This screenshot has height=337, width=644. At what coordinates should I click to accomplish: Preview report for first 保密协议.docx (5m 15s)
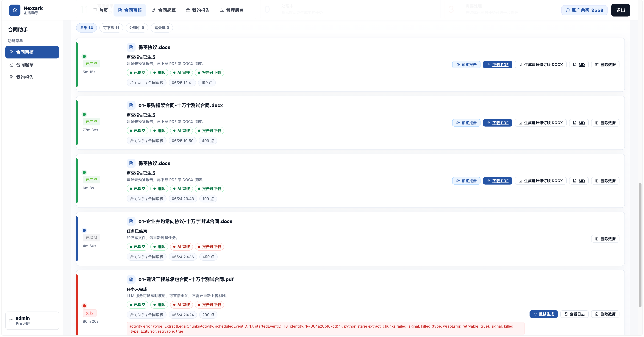tap(466, 65)
